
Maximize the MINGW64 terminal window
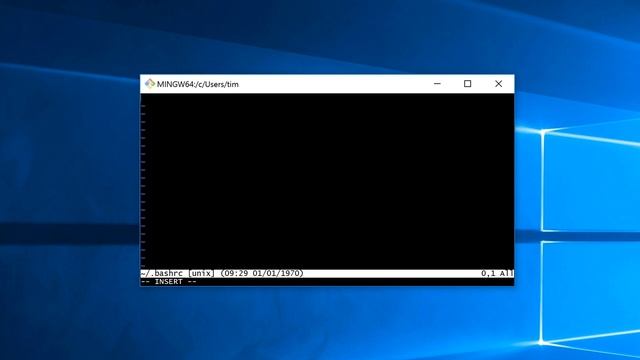[467, 84]
